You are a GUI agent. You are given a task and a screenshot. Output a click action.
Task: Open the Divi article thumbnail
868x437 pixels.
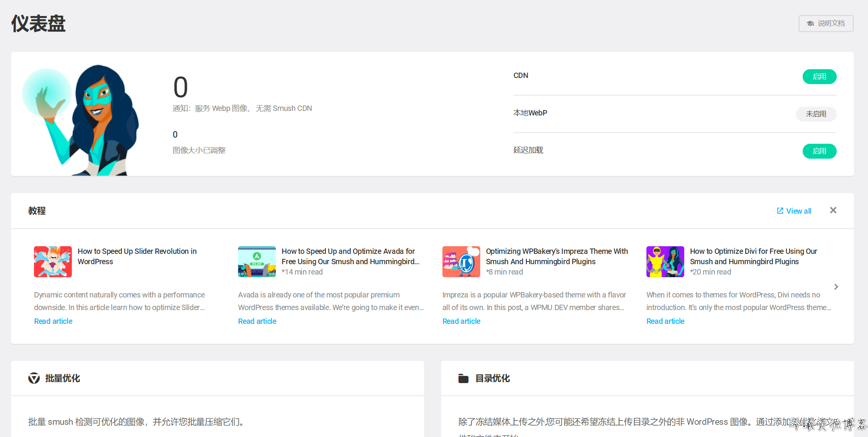click(x=665, y=262)
